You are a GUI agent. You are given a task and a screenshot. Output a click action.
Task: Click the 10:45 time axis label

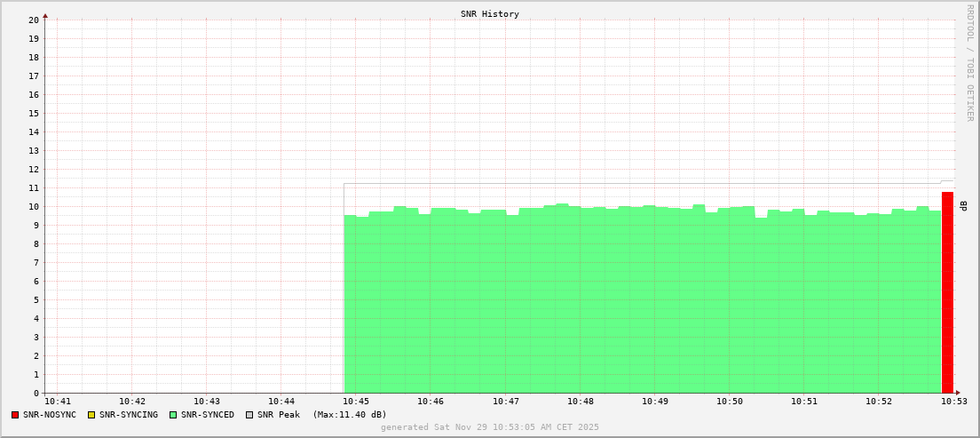tap(356, 402)
